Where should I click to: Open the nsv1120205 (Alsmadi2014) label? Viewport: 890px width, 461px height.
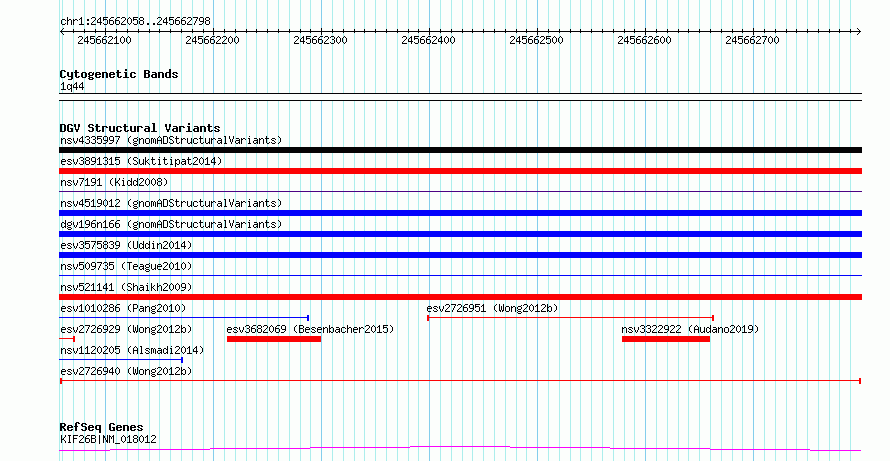tap(132, 350)
